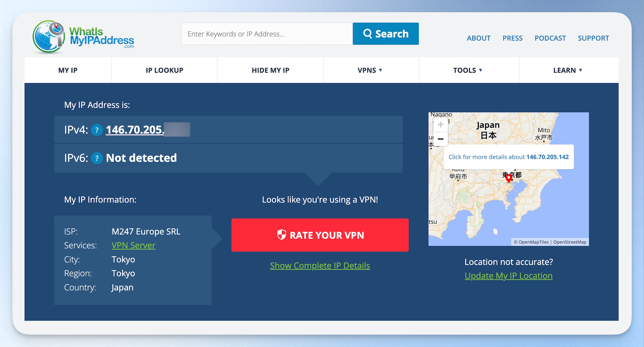Viewport: 644px width, 347px height.
Task: Open the PODCAST link in header
Action: 550,38
